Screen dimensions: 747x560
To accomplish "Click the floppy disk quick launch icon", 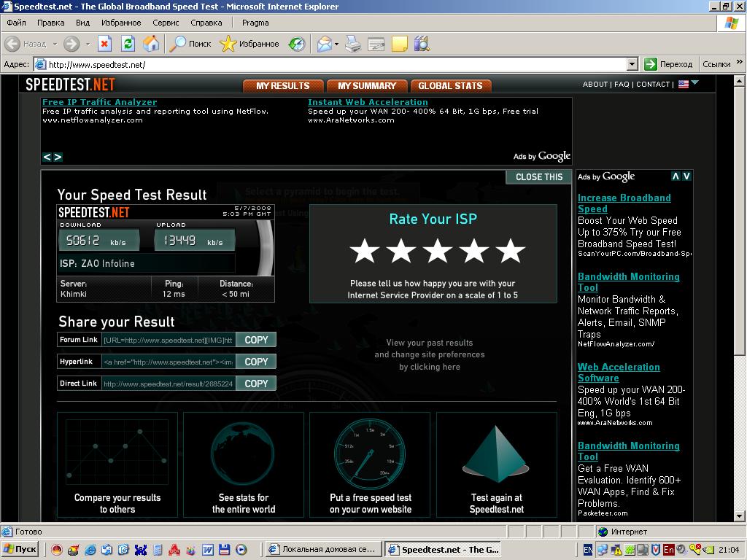I will click(225, 550).
